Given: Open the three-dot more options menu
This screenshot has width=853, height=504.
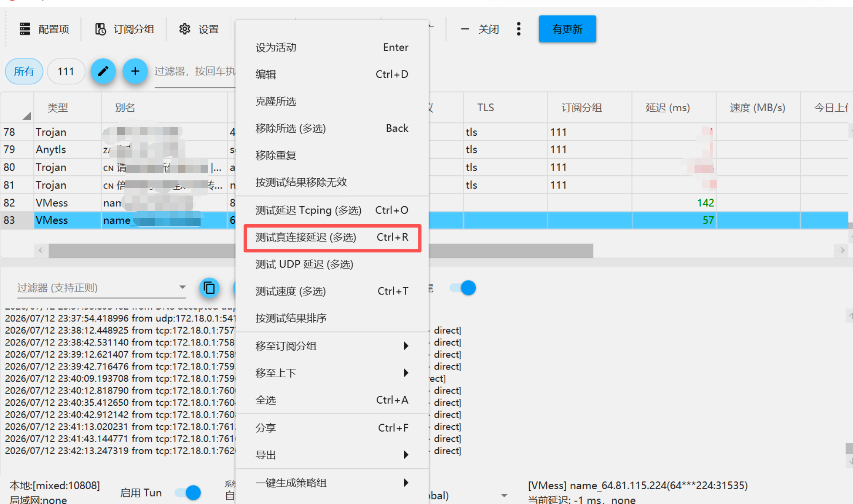Looking at the screenshot, I should click(519, 29).
